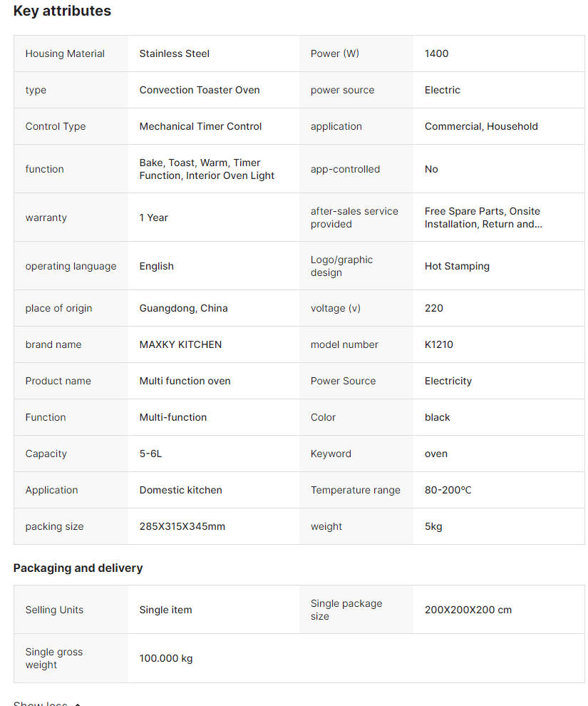The image size is (588, 706).
Task: Click the 200X200X200 cm package size value
Action: click(x=468, y=610)
